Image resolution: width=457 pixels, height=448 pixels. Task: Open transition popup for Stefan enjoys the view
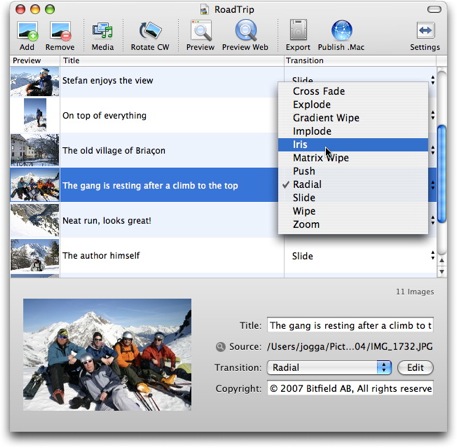tap(432, 80)
